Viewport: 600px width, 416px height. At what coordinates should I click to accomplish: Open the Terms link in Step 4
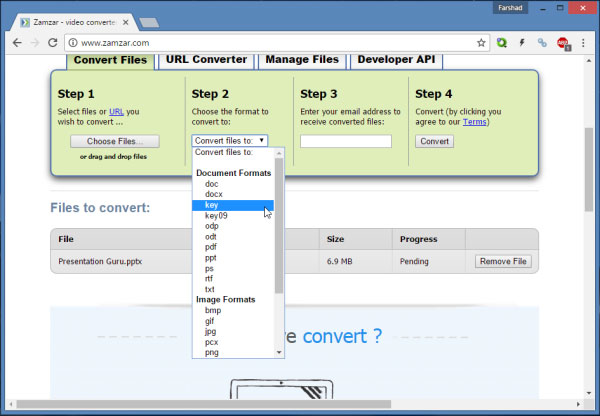(474, 122)
